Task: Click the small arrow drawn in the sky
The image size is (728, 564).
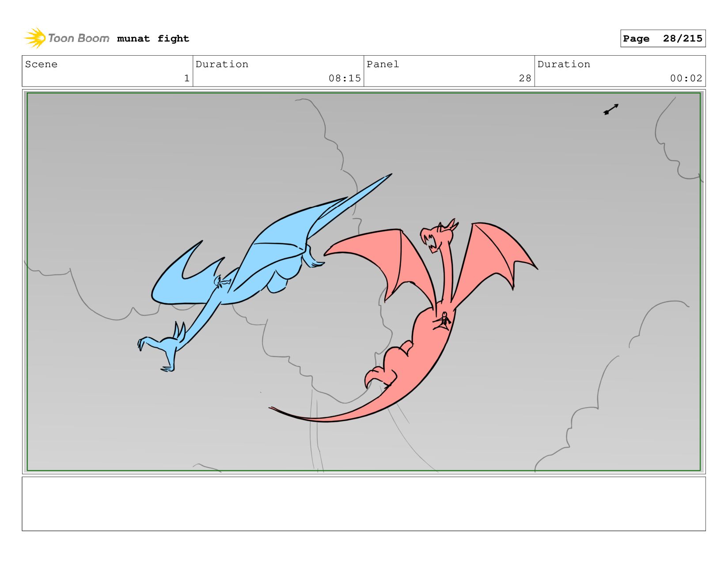Action: pos(611,109)
